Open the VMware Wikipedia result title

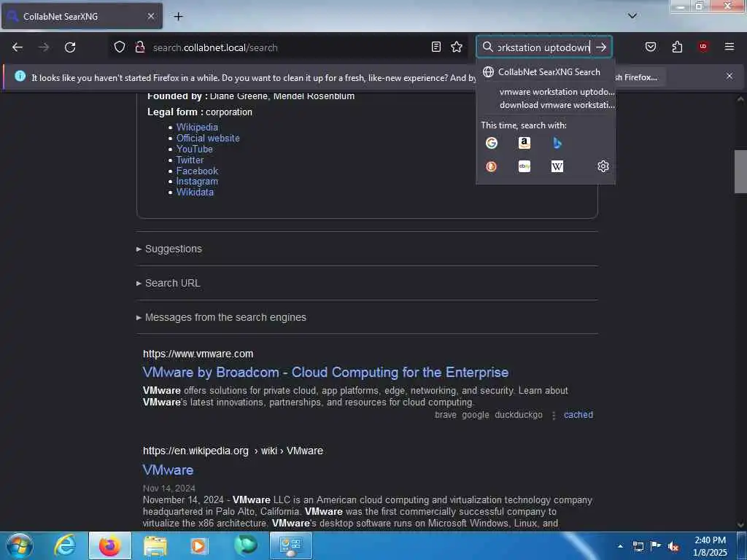point(169,470)
